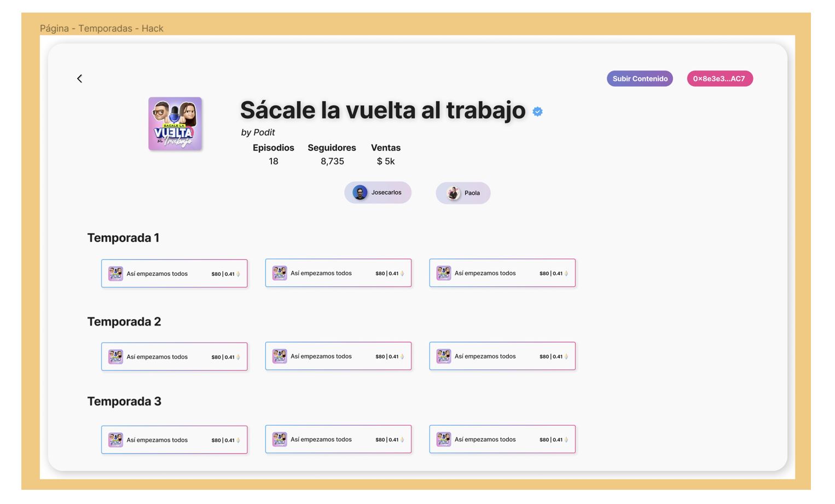Click the Ethereum icon on the first Temporada 1 episode
Image resolution: width=835 pixels, height=504 pixels.
click(239, 273)
